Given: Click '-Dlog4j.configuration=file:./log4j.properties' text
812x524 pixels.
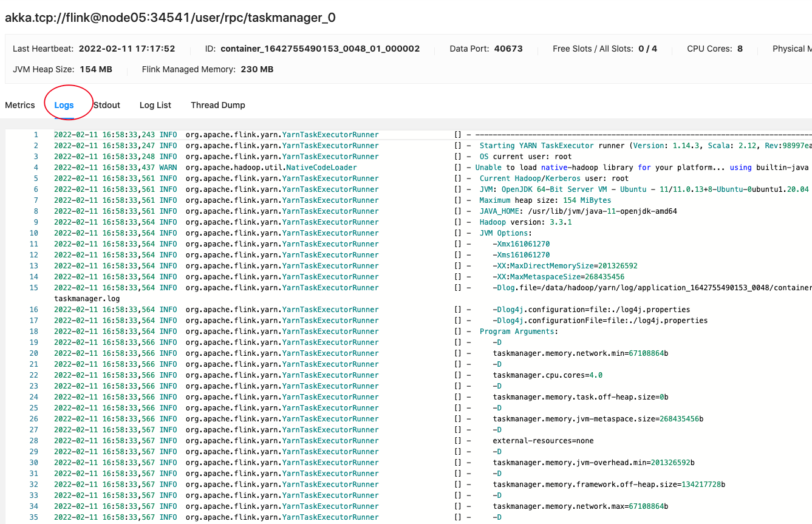Looking at the screenshot, I should coord(592,310).
